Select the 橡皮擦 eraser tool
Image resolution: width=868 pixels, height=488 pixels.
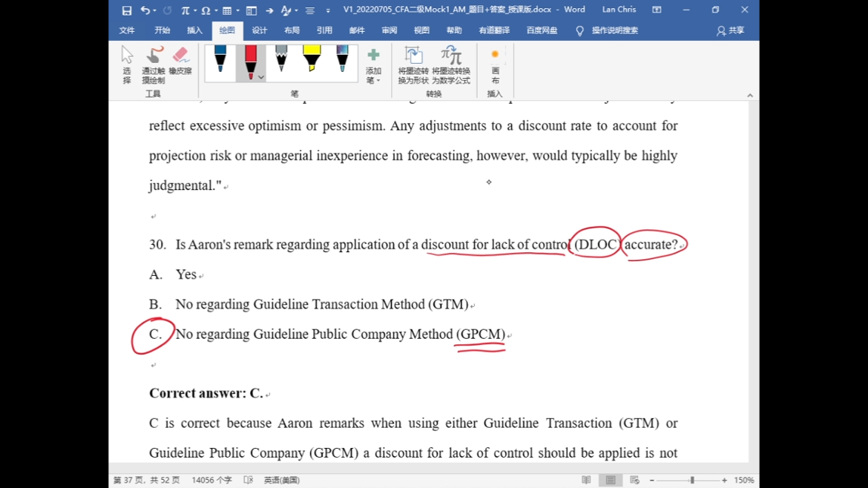(x=180, y=61)
